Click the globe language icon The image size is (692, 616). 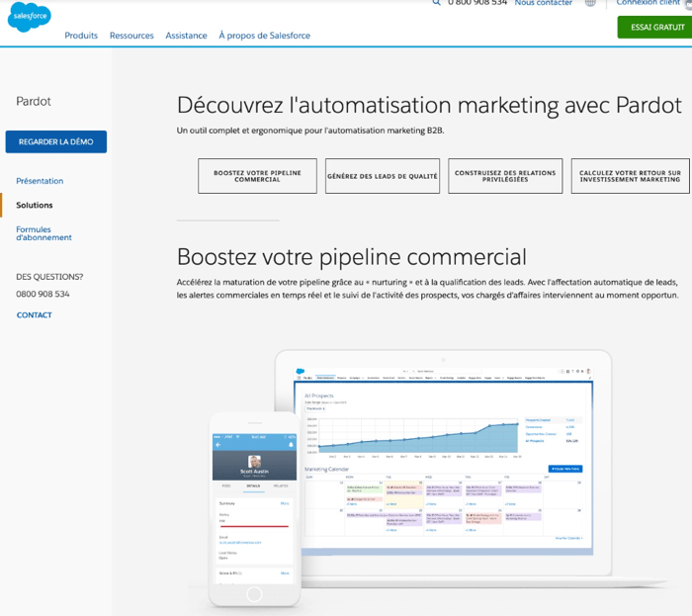click(590, 3)
